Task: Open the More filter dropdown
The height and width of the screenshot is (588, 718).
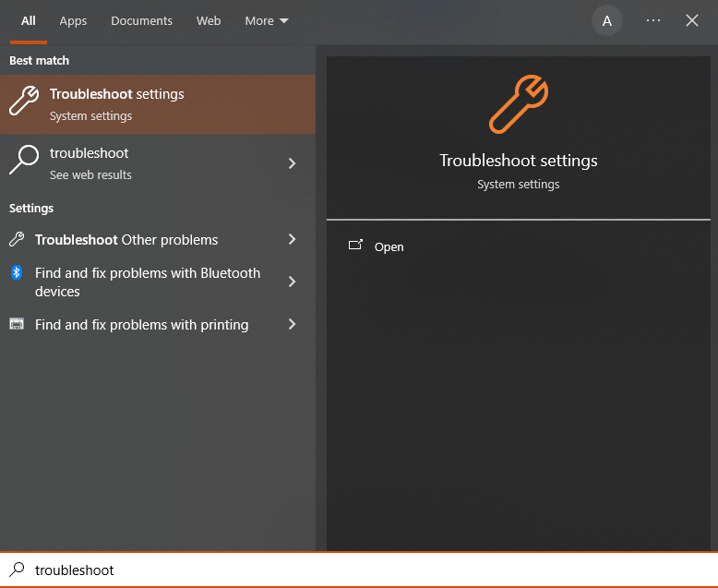Action: click(x=267, y=21)
